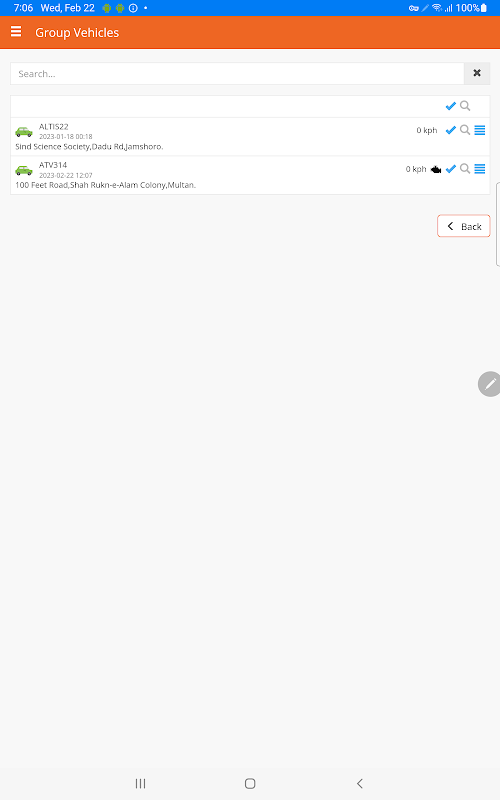Locate ALTIS22 using its magnifier icon
Screen dimensions: 500x800
[x=465, y=130]
